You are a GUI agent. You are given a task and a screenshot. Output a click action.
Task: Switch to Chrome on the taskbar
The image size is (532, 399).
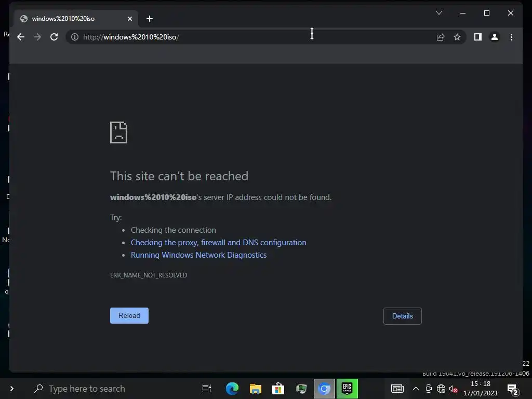coord(324,389)
